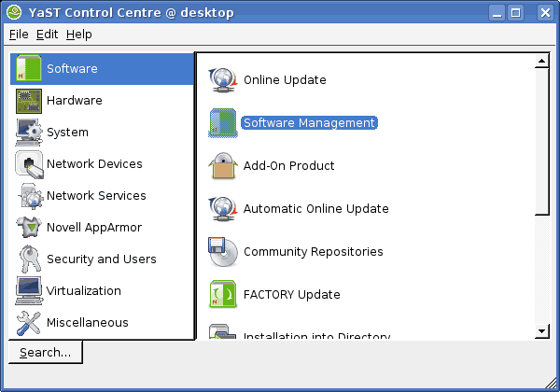The height and width of the screenshot is (392, 560).
Task: Click the Online Update globe icon
Action: (x=223, y=80)
